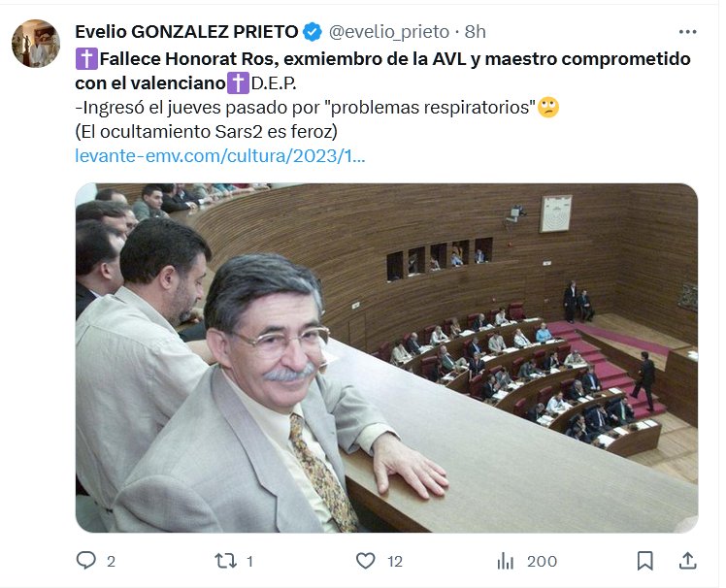Click the repost count 1
This screenshot has height=588, width=726.
249,562
